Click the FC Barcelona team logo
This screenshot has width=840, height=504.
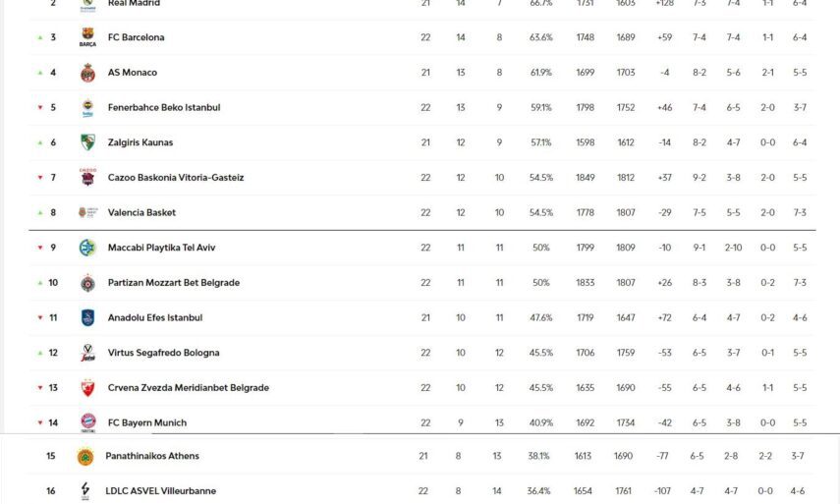click(87, 38)
